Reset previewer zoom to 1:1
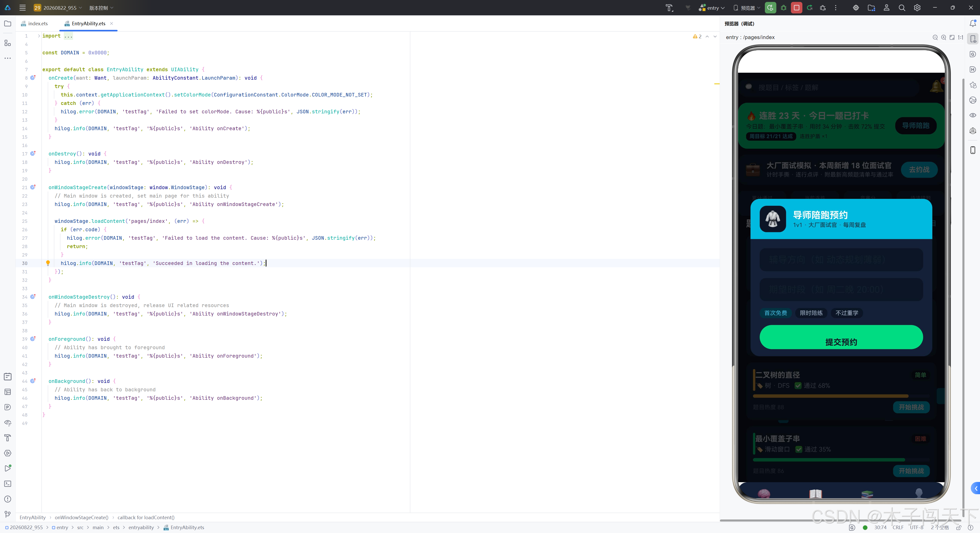980x533 pixels. point(961,37)
